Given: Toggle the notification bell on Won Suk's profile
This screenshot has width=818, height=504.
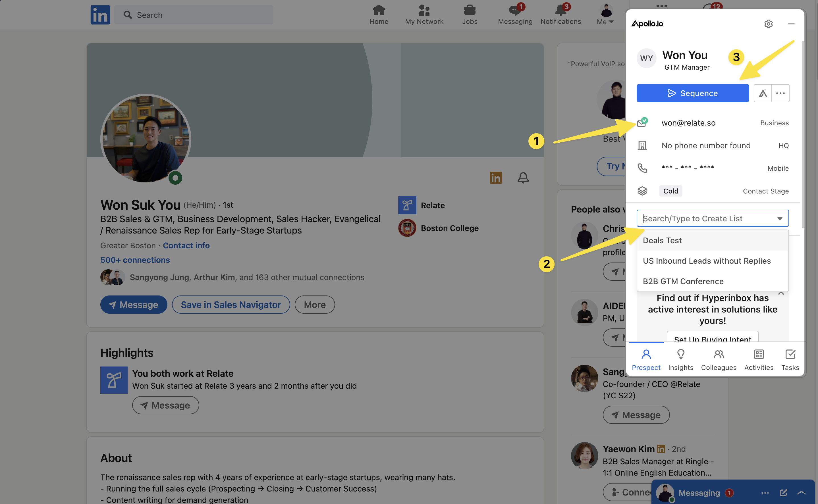Looking at the screenshot, I should point(523,178).
